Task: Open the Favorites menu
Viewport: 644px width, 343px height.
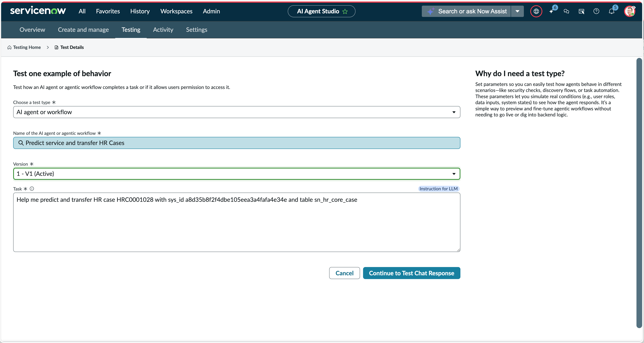Action: pos(108,11)
